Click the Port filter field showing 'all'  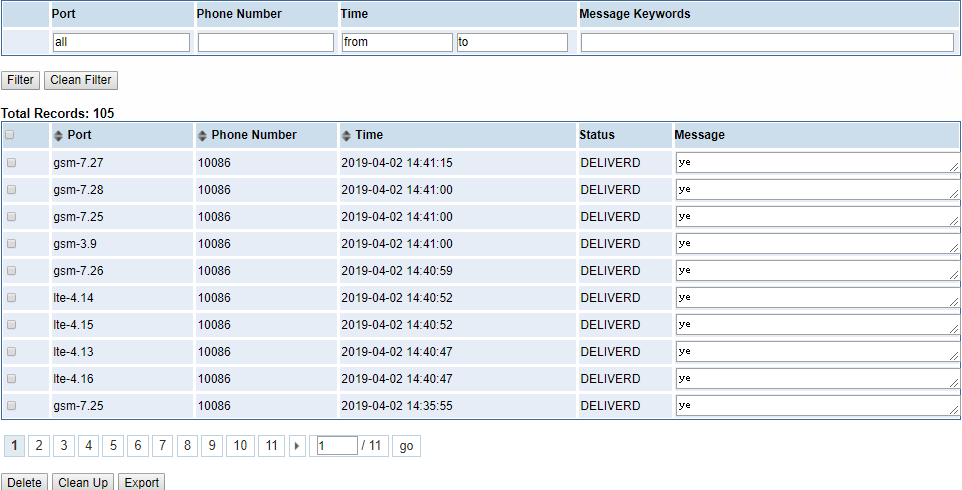point(121,42)
